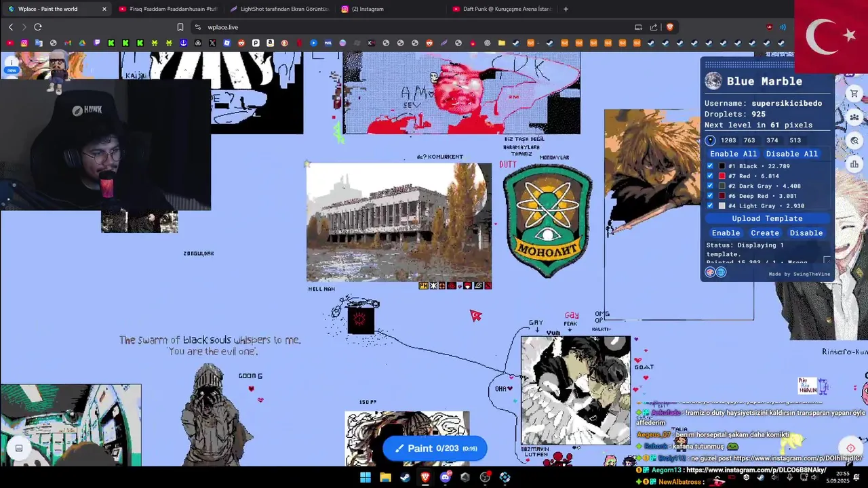Click the Enable template button

point(726,232)
